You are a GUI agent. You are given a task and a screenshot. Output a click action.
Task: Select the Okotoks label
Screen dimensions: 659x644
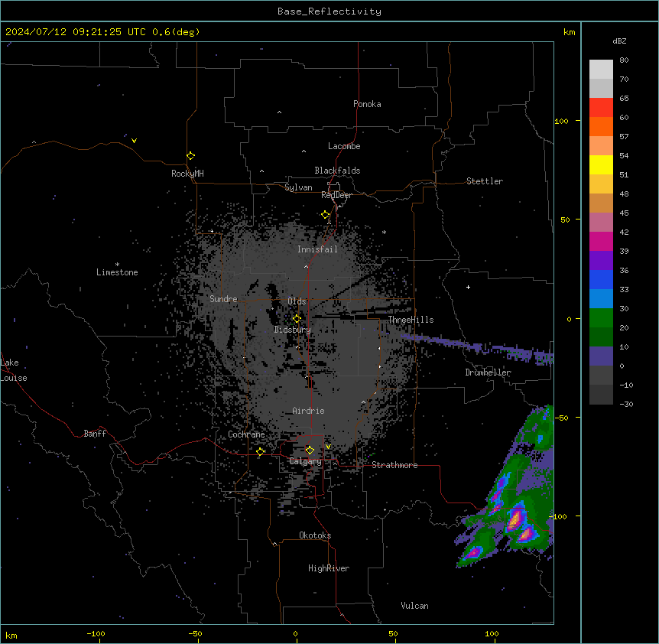[x=315, y=535]
